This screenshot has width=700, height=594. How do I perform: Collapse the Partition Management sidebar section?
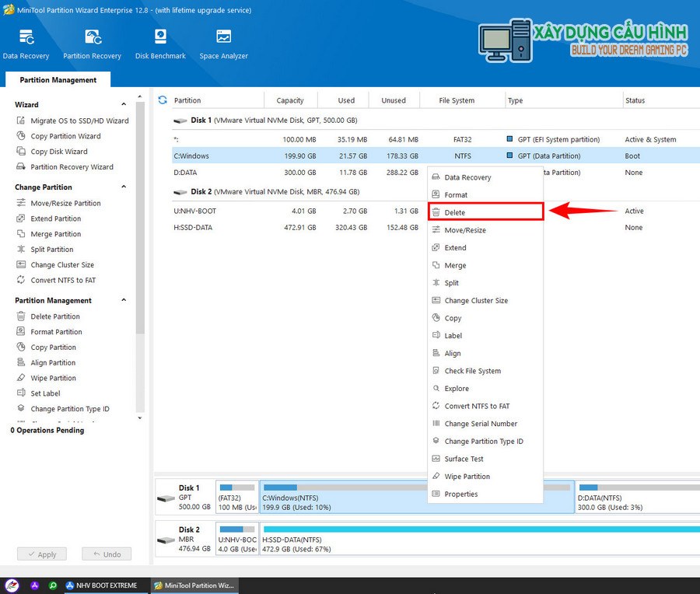coord(123,301)
